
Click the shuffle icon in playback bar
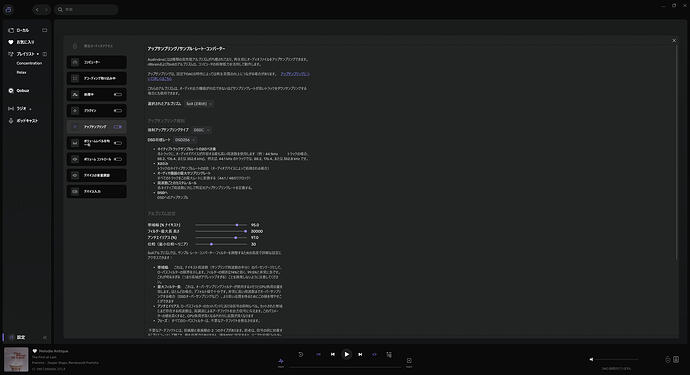tap(389, 354)
